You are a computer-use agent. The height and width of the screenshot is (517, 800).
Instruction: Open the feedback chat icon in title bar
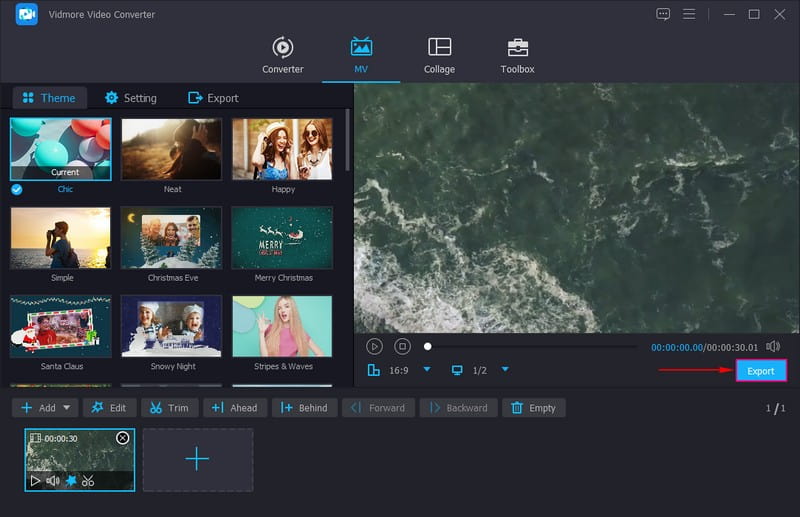[x=663, y=14]
